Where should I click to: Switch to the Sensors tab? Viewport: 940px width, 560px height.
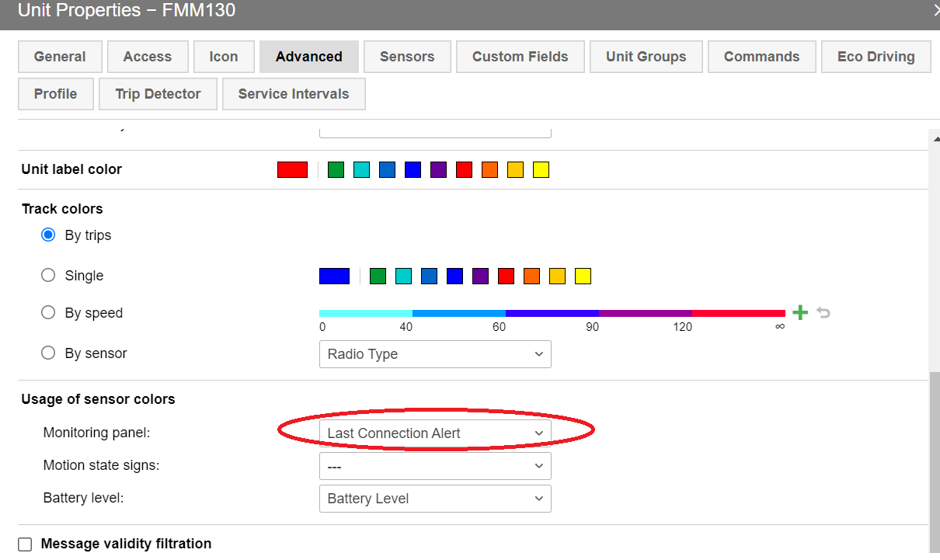(x=407, y=57)
